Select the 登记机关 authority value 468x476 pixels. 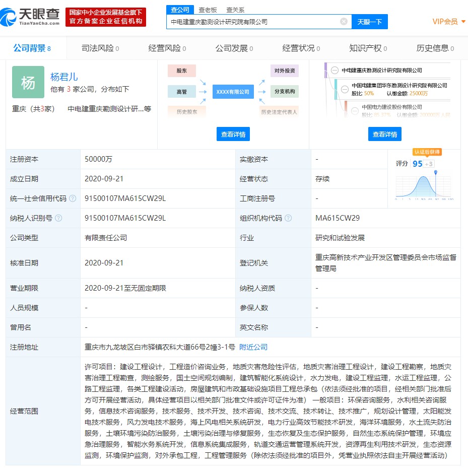386,263
